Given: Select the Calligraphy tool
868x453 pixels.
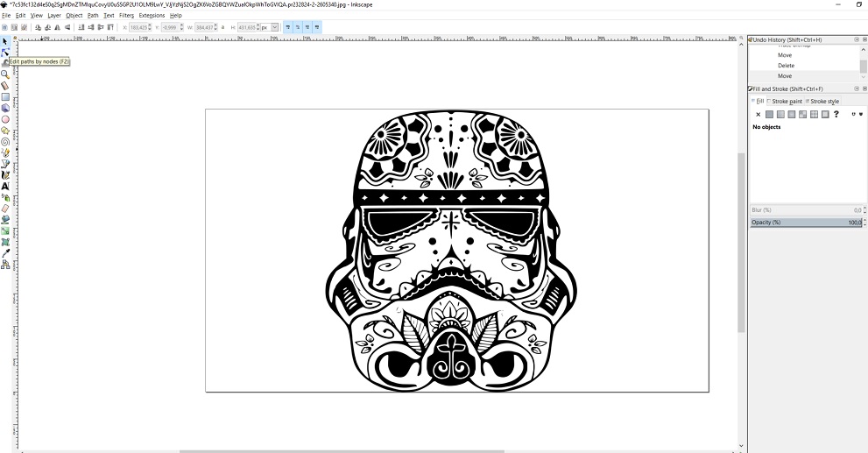Looking at the screenshot, I should tap(5, 175).
